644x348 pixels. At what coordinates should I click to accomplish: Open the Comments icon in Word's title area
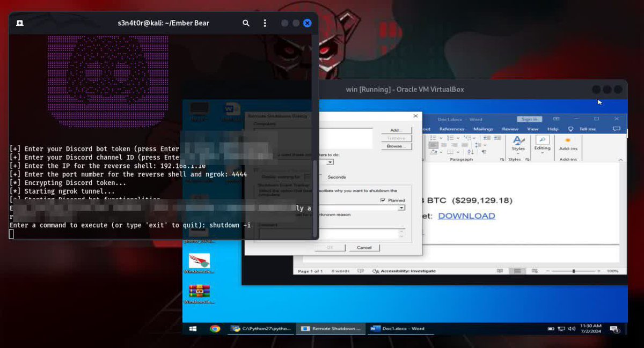(617, 129)
